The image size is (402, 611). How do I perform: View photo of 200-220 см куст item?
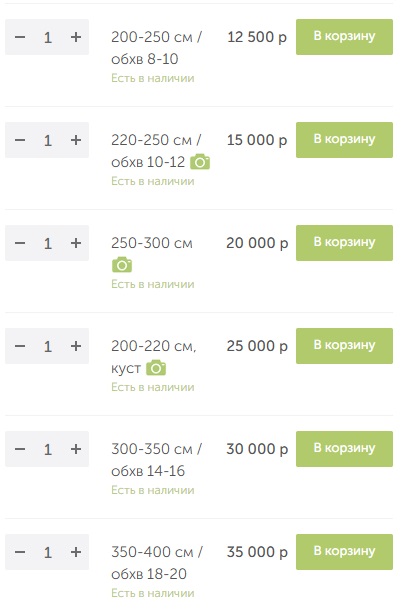coord(156,368)
